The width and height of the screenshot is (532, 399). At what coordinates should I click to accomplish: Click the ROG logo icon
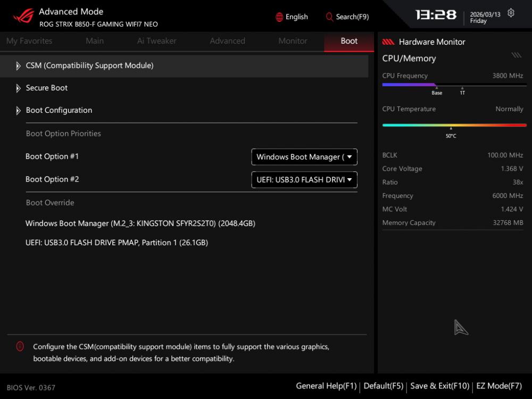tap(23, 16)
